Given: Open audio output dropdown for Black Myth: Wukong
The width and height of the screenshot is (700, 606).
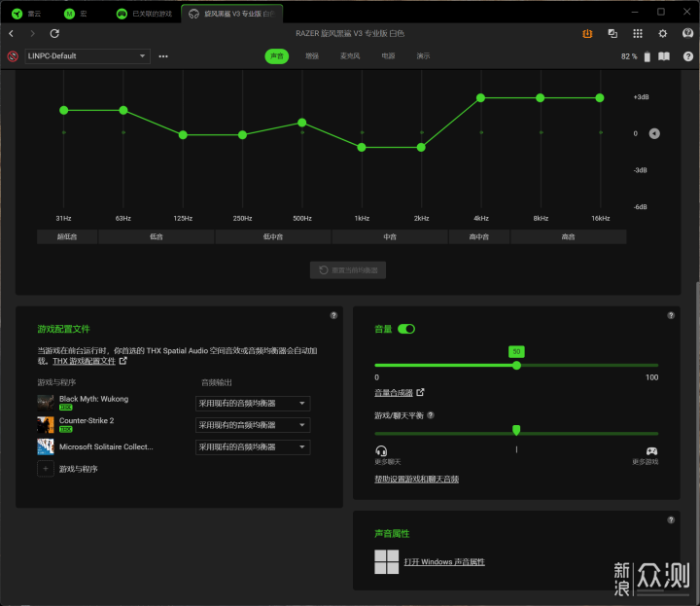Looking at the screenshot, I should click(x=253, y=404).
